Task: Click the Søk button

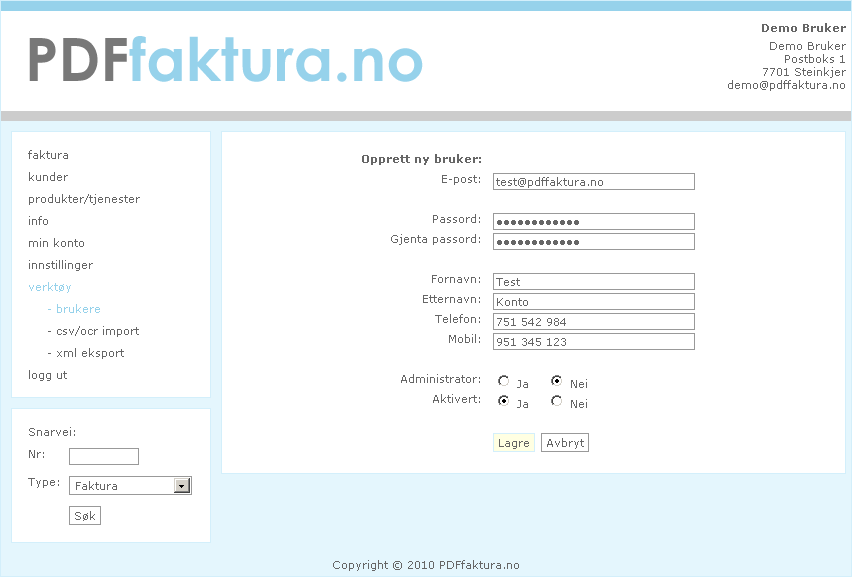Action: [85, 516]
